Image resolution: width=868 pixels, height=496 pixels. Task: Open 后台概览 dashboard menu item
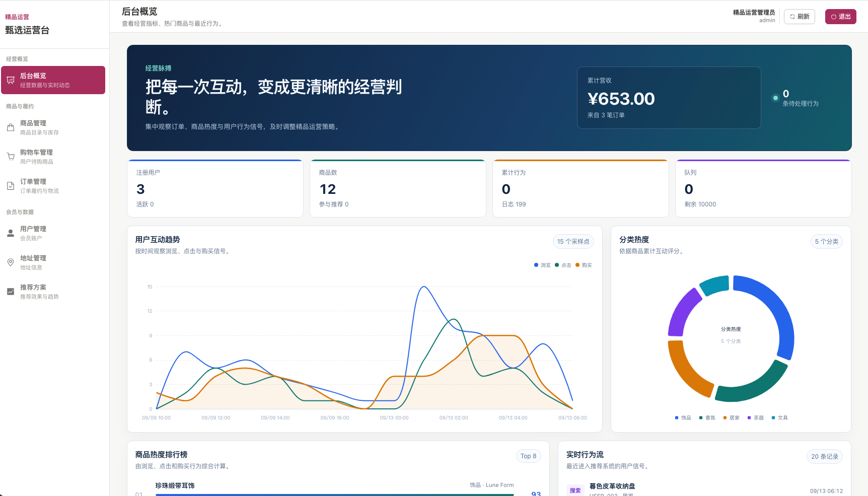53,80
